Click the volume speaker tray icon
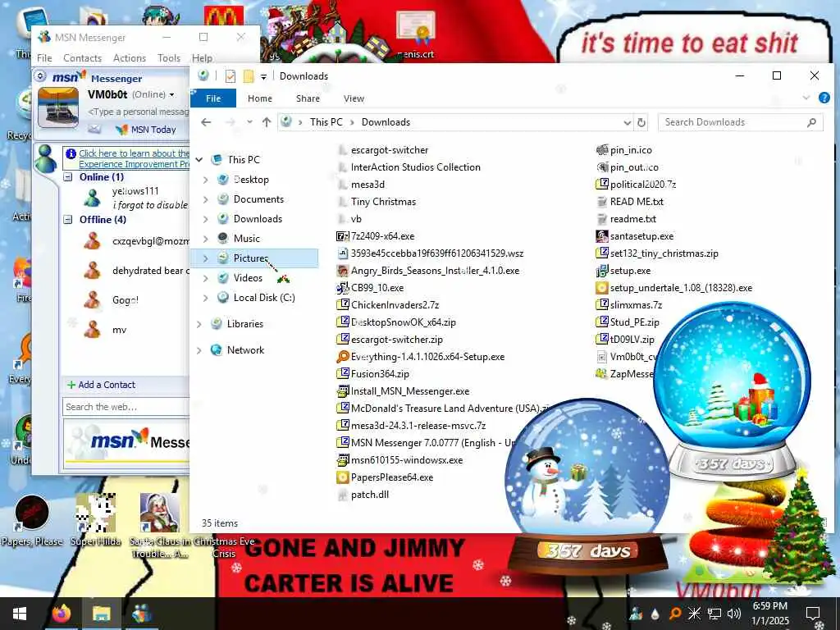This screenshot has height=630, width=840. coord(734,614)
